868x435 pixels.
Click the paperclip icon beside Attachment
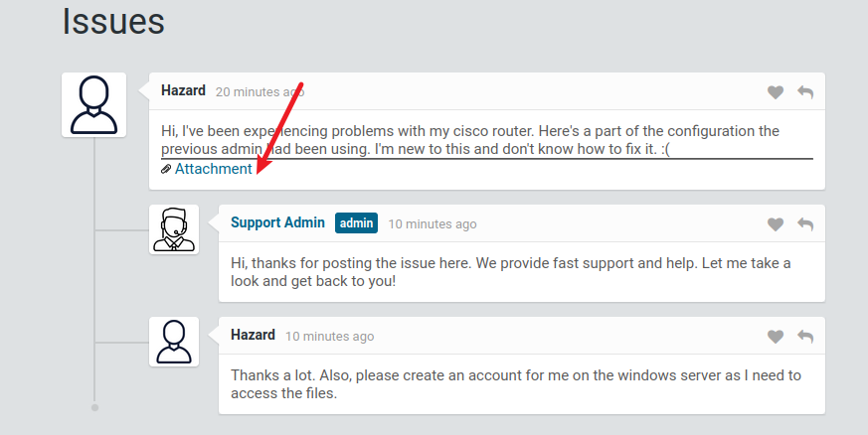(x=166, y=170)
